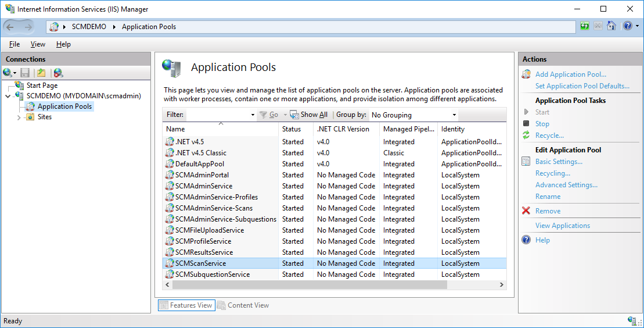Click the Add Application Pool icon
The width and height of the screenshot is (644, 328).
tap(526, 74)
